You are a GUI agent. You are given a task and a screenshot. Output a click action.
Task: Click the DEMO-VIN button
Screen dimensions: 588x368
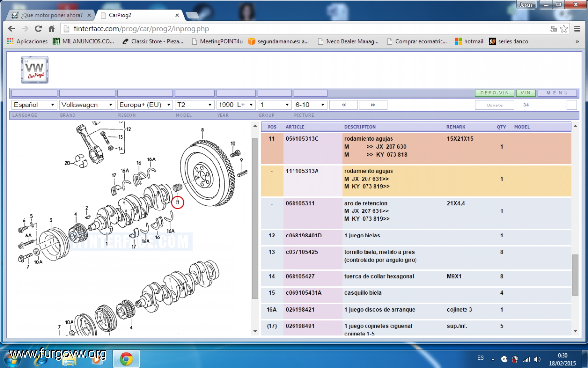[494, 93]
